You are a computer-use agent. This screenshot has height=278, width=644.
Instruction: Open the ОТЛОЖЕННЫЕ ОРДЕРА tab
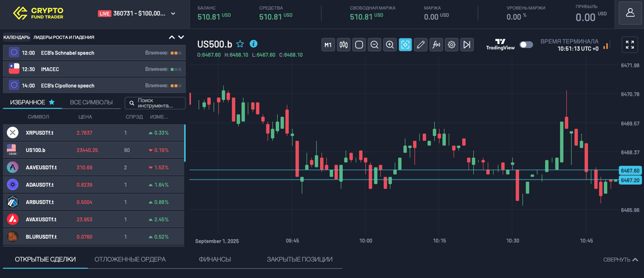coord(130,259)
